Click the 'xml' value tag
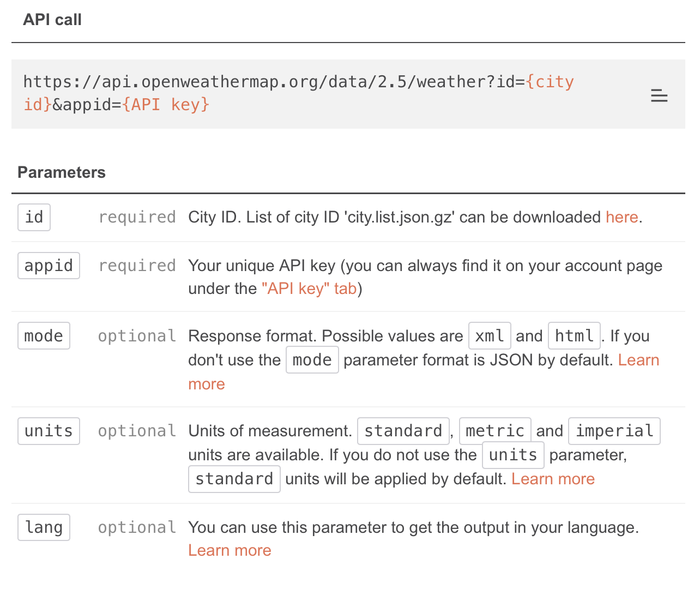The height and width of the screenshot is (589, 700). pos(490,336)
